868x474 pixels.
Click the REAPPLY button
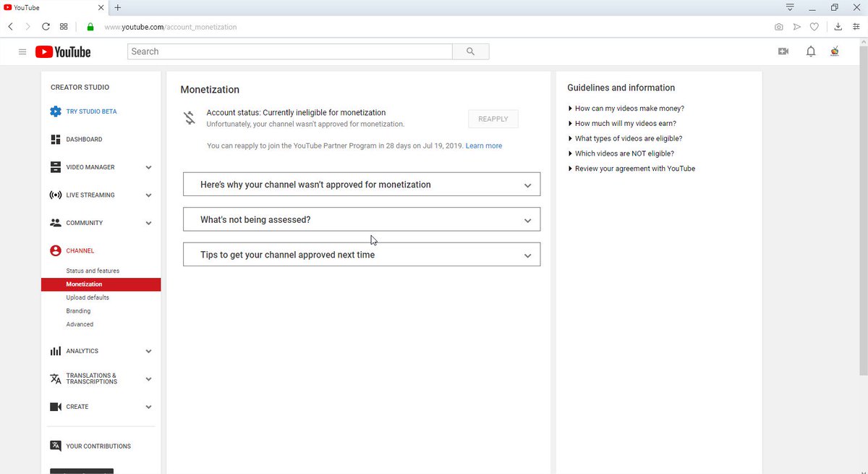(493, 119)
